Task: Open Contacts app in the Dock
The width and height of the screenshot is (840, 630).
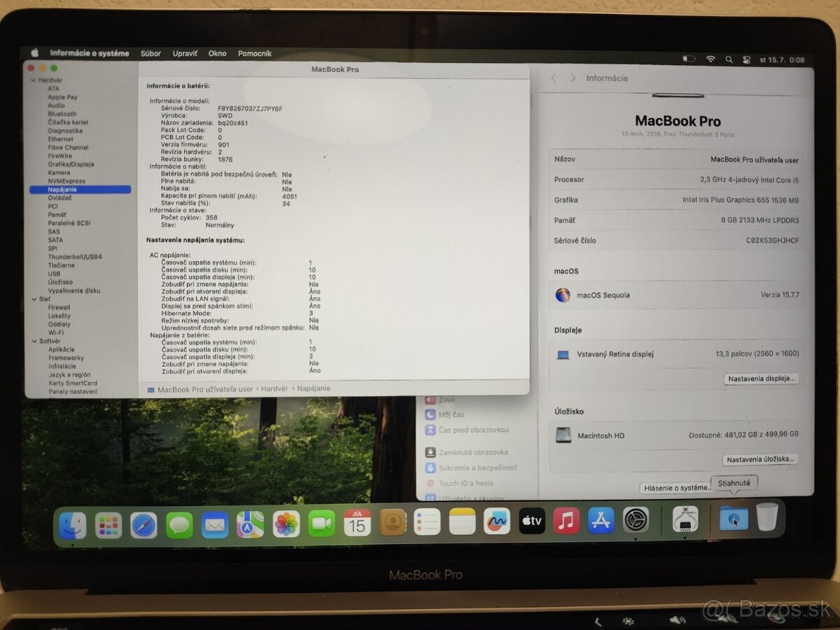Action: (393, 521)
